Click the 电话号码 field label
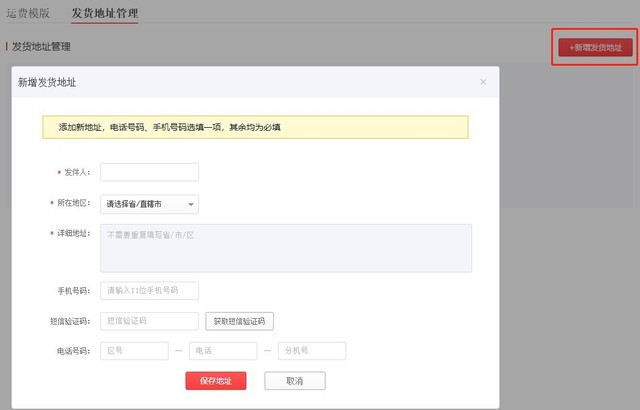The height and width of the screenshot is (410, 640). pyautogui.click(x=73, y=351)
